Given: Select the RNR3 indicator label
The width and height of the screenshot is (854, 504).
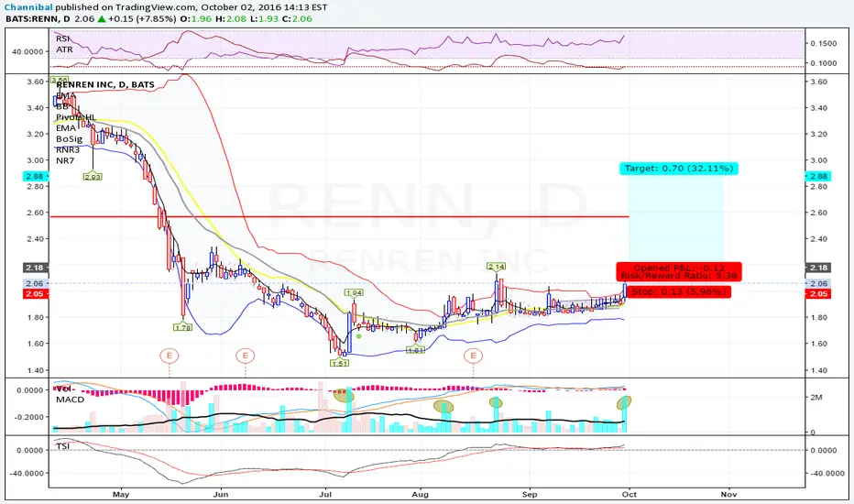Looking at the screenshot, I should (68, 150).
